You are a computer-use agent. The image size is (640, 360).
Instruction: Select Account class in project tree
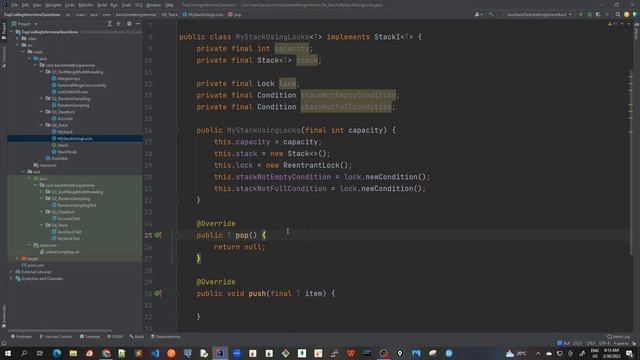pyautogui.click(x=64, y=118)
